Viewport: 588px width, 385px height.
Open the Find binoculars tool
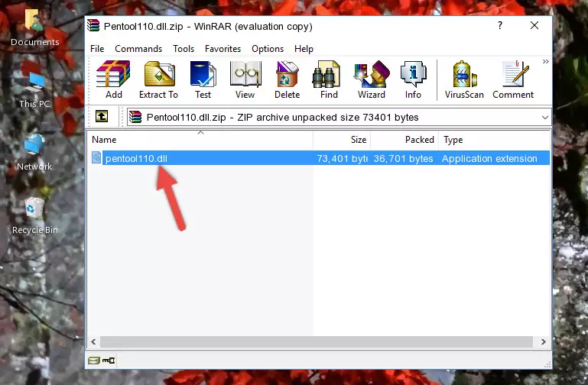pyautogui.click(x=329, y=79)
